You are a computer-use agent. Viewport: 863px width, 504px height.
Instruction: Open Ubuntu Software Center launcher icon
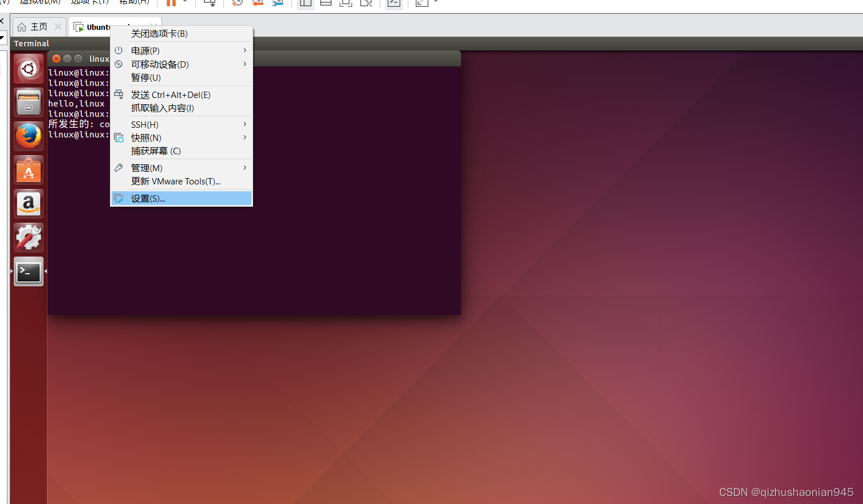pyautogui.click(x=29, y=170)
